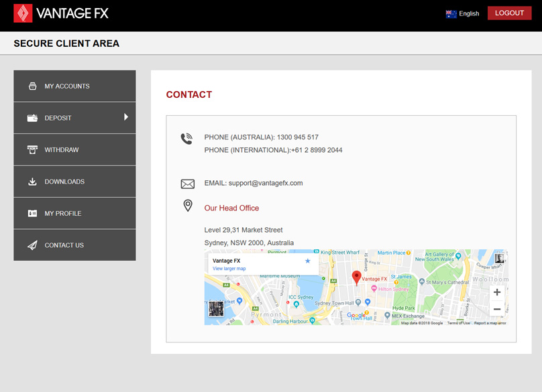Click the Deposit wallet icon
This screenshot has height=392, width=542.
coord(32,118)
